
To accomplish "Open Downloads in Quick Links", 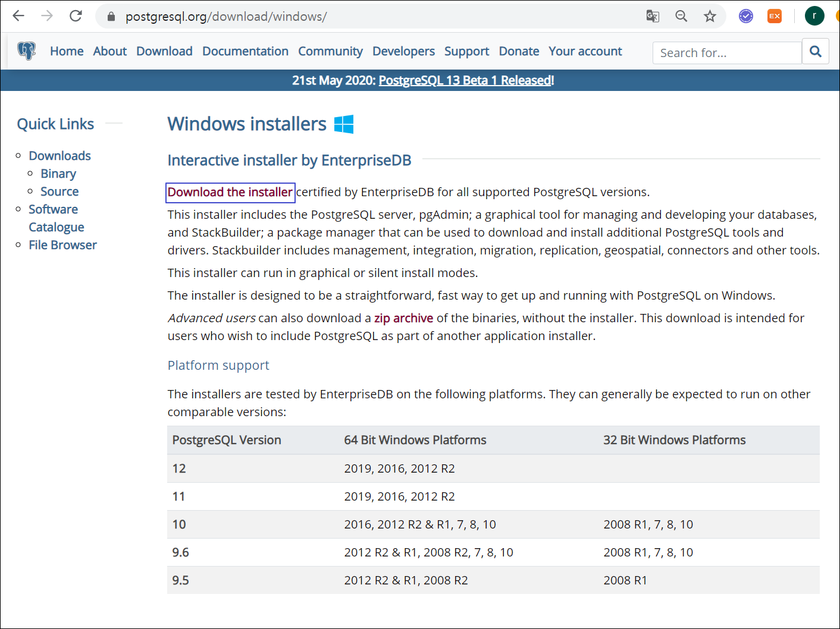I will (59, 156).
